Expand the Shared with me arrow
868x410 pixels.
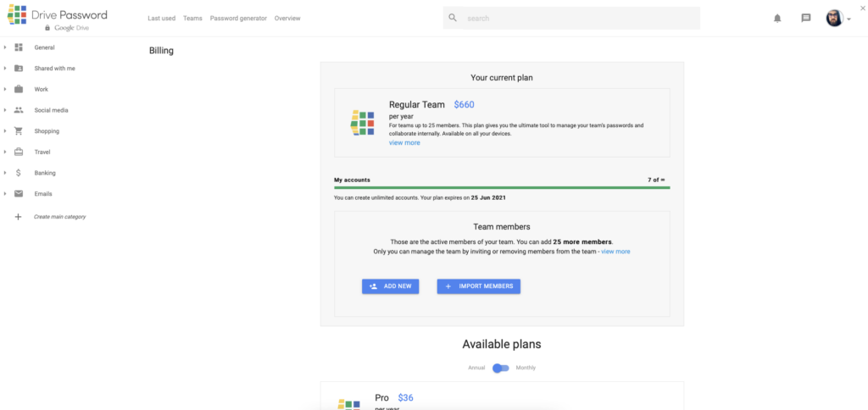tap(5, 69)
